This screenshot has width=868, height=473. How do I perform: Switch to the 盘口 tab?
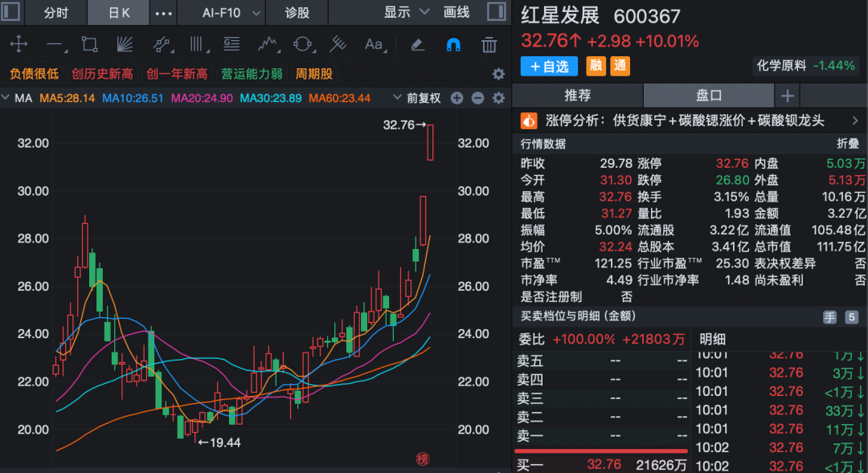click(709, 96)
